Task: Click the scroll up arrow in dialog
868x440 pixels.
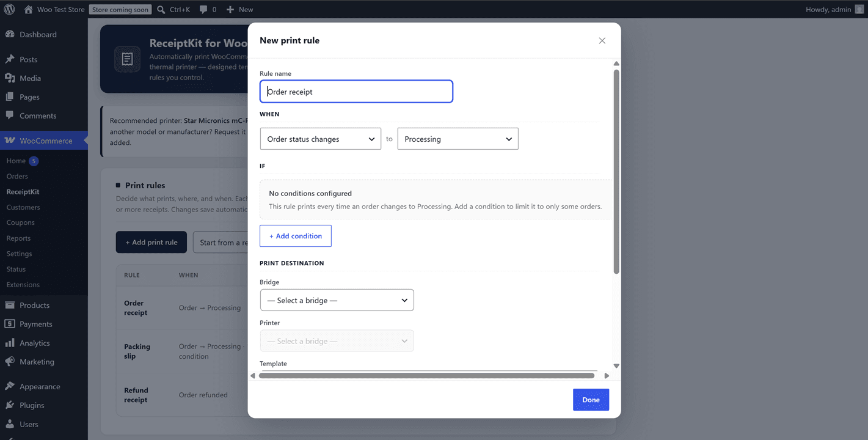Action: tap(616, 64)
